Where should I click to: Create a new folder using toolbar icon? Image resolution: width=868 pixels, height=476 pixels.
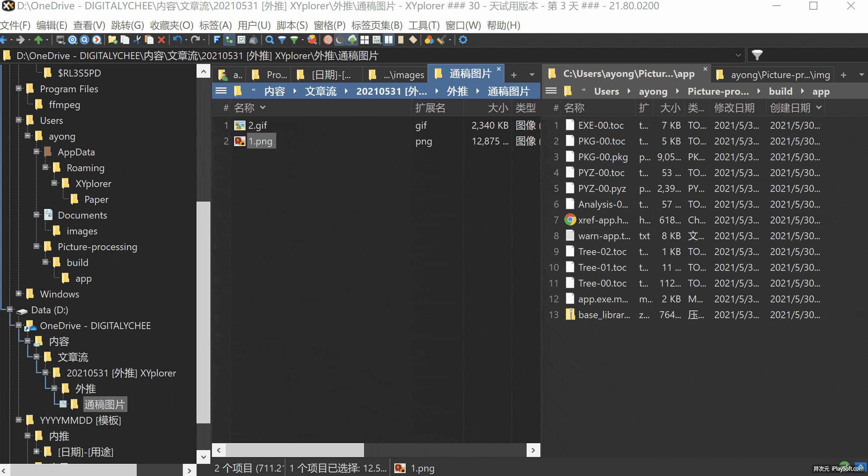pyautogui.click(x=112, y=40)
